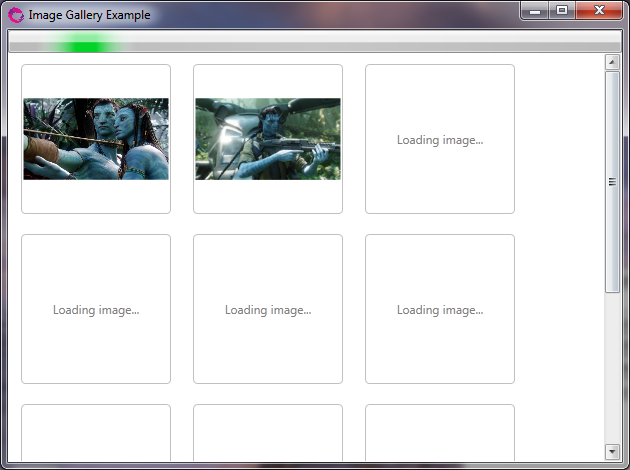Maximize the Image Gallery Example window
This screenshot has height=470, width=630.
point(562,11)
